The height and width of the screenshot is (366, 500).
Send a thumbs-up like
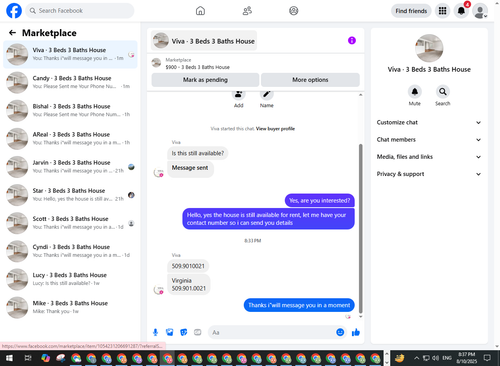(356, 332)
